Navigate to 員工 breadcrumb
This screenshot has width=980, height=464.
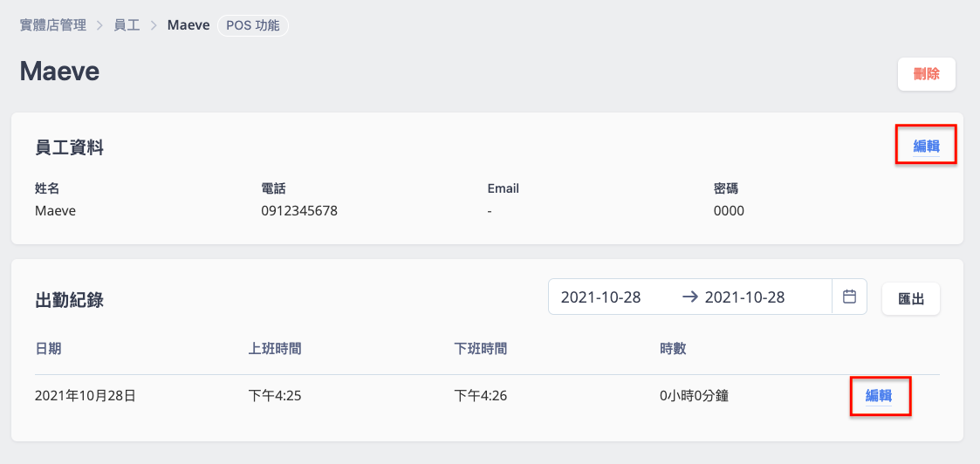pos(127,26)
